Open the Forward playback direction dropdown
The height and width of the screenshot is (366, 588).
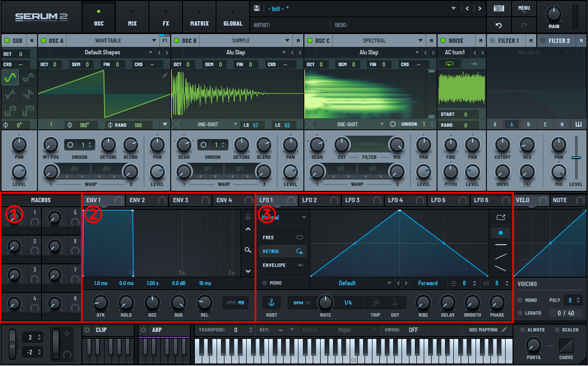pos(428,283)
